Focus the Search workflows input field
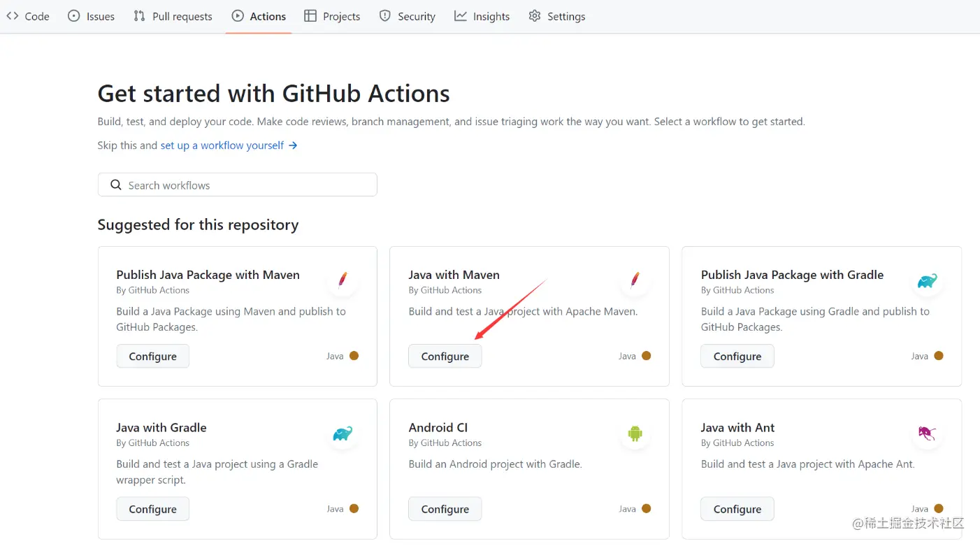The image size is (980, 546). (x=245, y=185)
